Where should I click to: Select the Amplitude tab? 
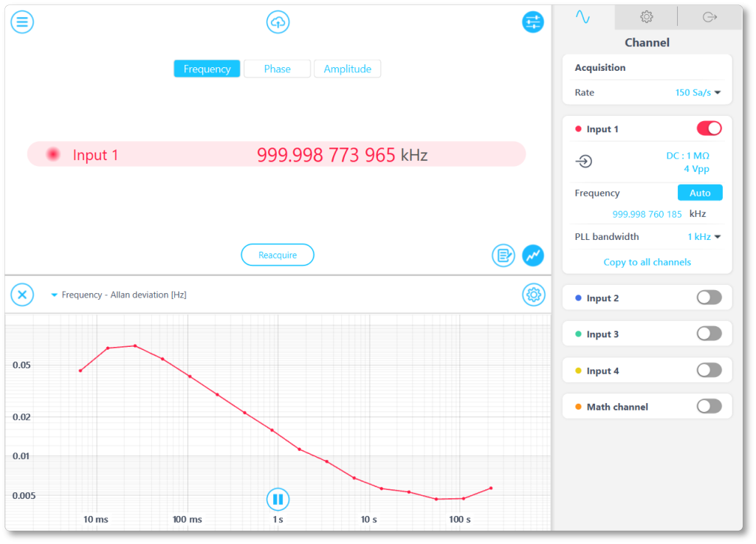(x=347, y=69)
